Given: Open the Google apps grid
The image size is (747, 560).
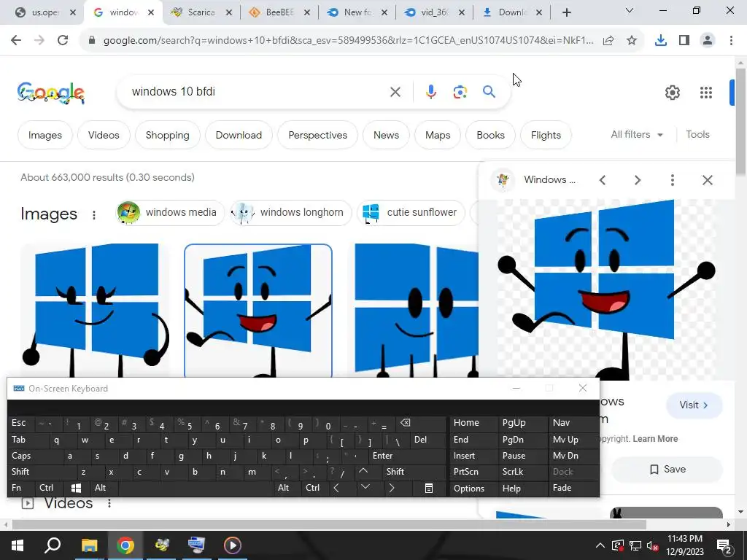Looking at the screenshot, I should (706, 93).
